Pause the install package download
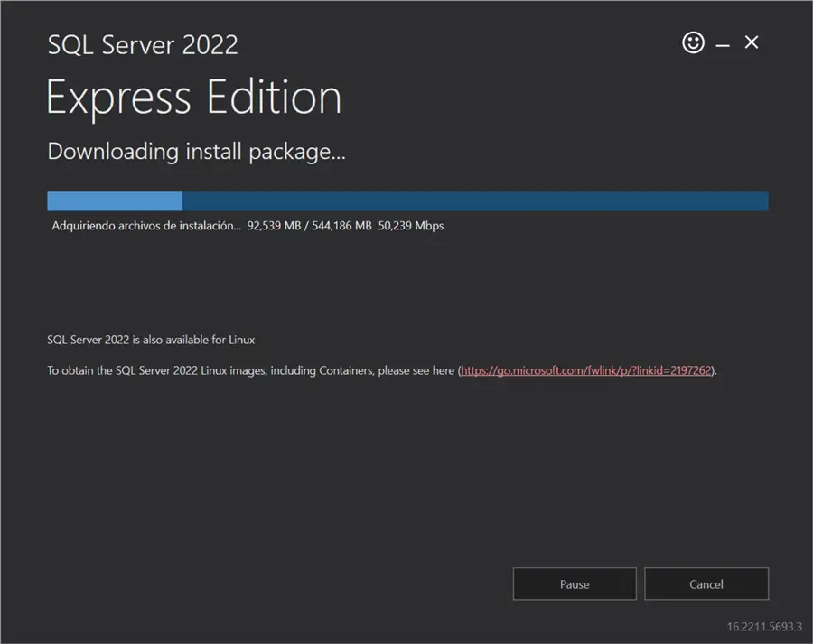813x644 pixels. tap(575, 584)
